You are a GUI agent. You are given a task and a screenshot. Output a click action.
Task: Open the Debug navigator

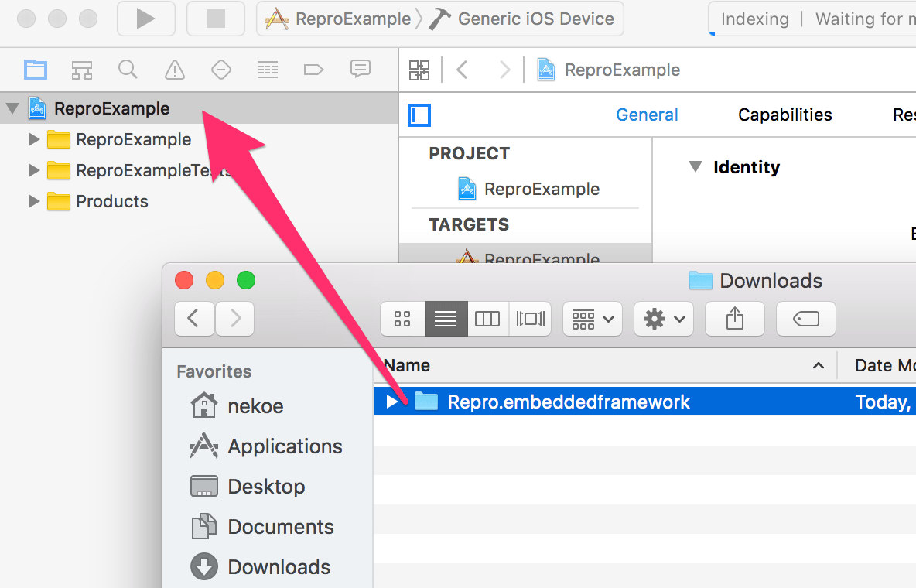pyautogui.click(x=268, y=70)
